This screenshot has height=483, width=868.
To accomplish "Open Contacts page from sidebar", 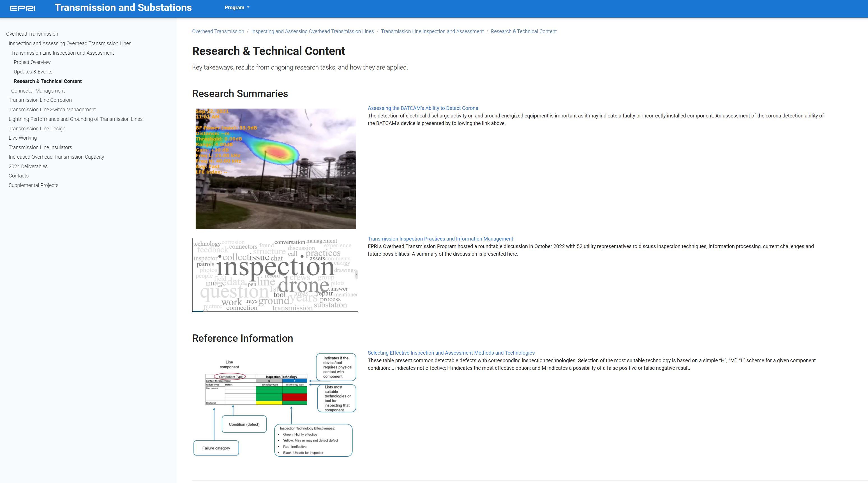I will tap(19, 176).
